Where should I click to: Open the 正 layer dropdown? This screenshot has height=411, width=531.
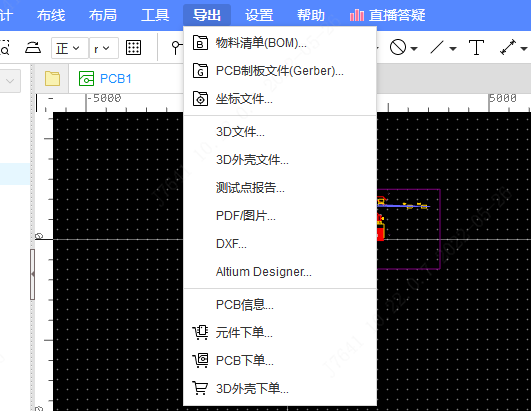point(69,48)
